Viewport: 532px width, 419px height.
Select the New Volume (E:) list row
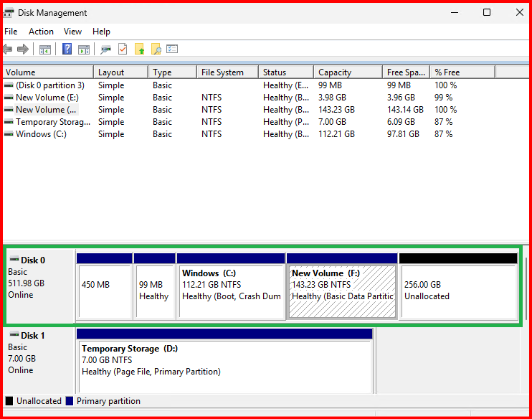coord(47,98)
